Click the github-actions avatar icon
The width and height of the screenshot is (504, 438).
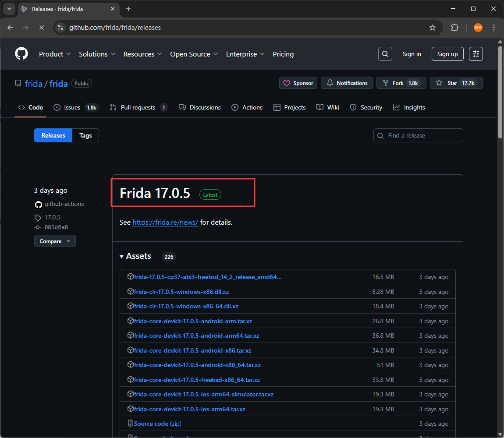[x=39, y=205]
